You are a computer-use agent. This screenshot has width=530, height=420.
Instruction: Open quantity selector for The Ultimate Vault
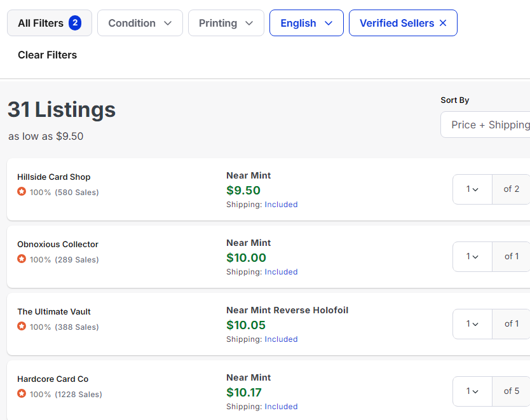[x=472, y=324]
